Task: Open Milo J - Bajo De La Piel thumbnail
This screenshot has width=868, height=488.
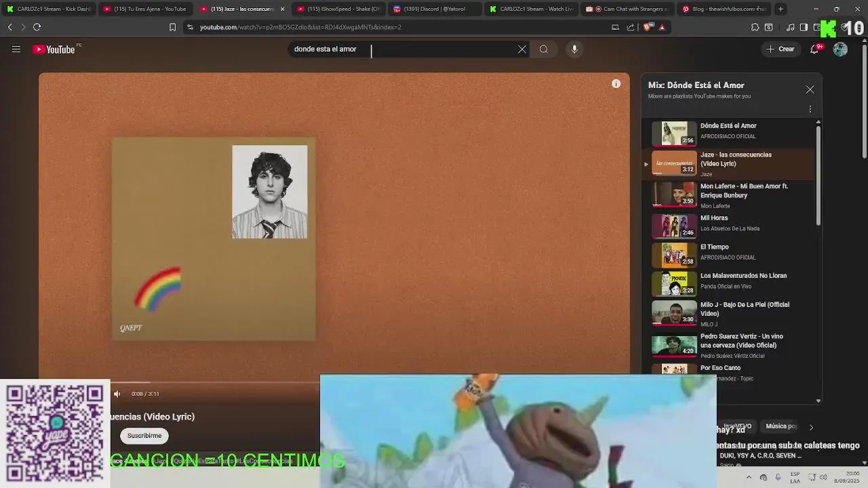Action: pos(674,313)
